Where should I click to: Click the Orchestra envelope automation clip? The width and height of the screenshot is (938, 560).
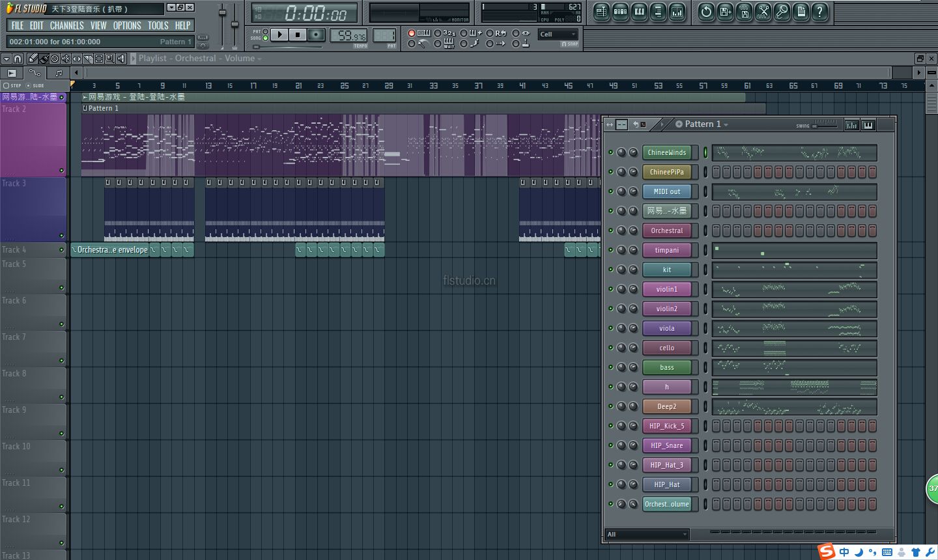pos(109,249)
